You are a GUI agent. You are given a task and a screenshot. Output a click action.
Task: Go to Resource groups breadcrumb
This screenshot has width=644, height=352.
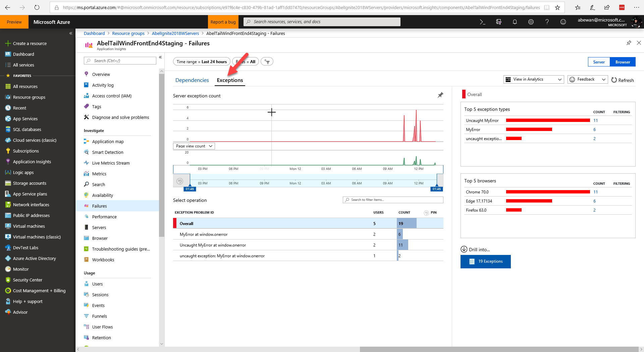tap(128, 33)
